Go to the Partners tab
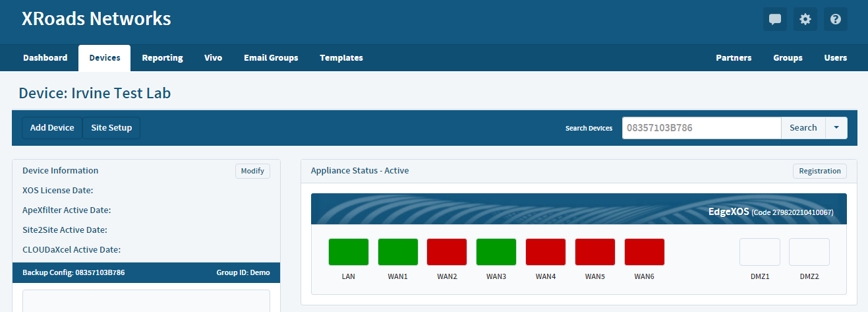 click(x=734, y=58)
